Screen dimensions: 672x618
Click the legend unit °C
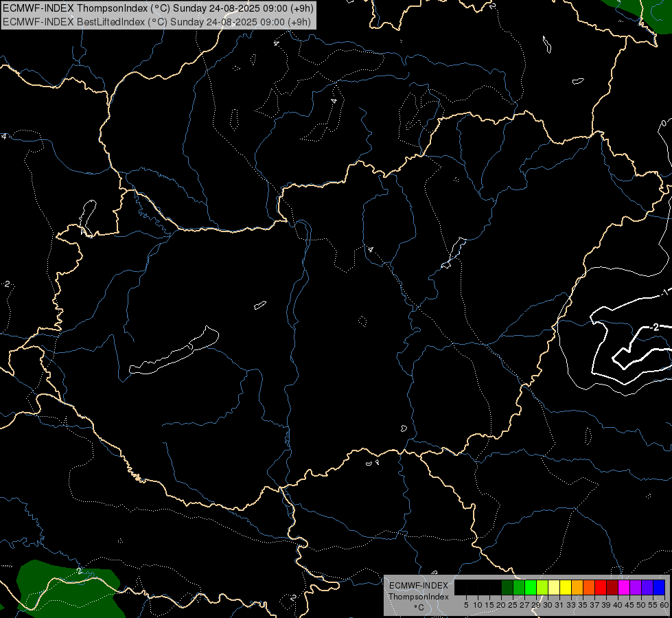[x=419, y=607]
